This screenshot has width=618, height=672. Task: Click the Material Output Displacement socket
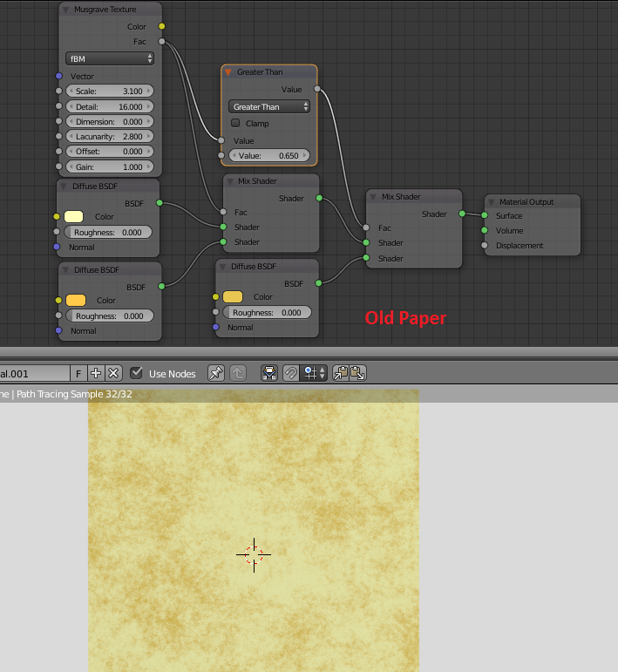pos(485,245)
